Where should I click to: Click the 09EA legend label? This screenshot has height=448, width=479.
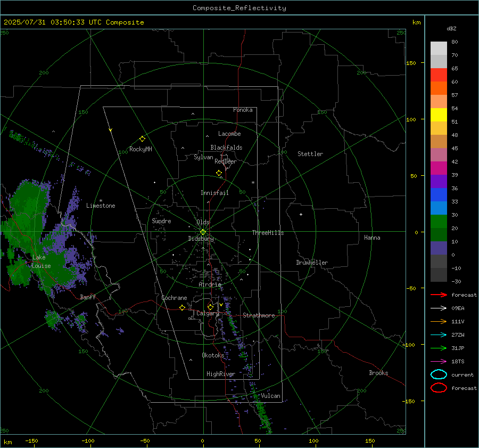(458, 308)
